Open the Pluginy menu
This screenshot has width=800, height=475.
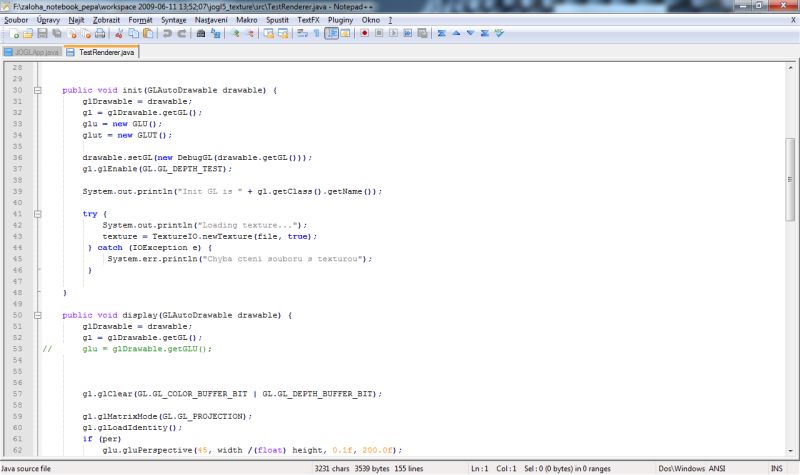point(340,20)
